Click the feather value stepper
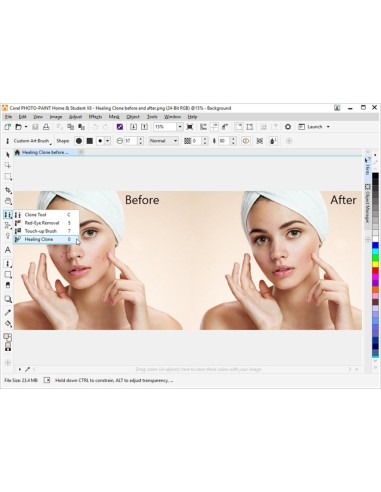The height and width of the screenshot is (492, 381). click(233, 141)
